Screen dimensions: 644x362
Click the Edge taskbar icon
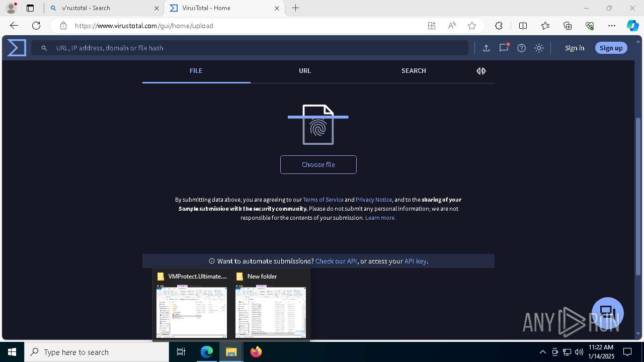click(x=207, y=352)
